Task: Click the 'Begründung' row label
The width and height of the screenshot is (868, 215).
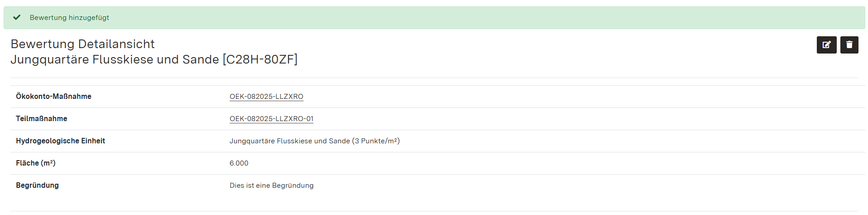Action: tap(37, 186)
